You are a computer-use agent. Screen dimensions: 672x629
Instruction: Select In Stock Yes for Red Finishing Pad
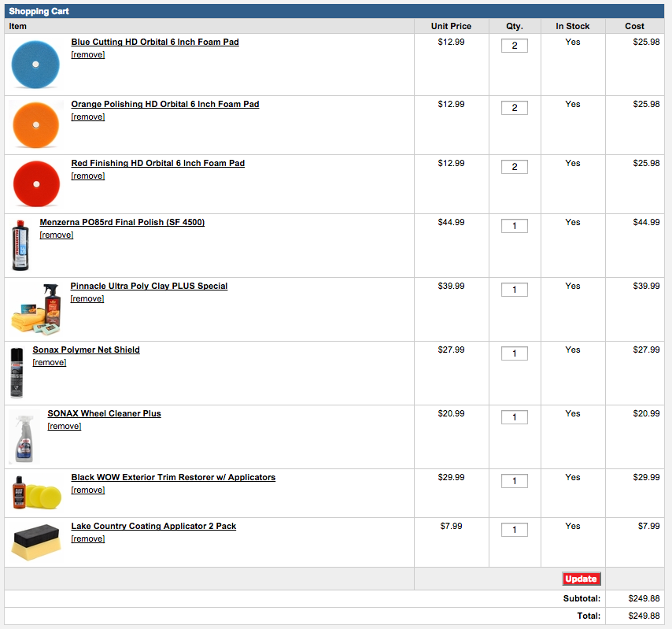click(573, 164)
